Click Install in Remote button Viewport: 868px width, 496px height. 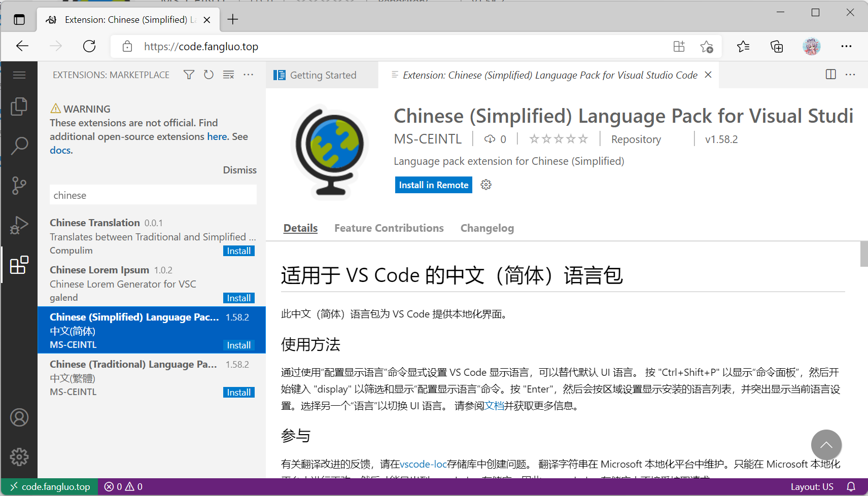[434, 185]
